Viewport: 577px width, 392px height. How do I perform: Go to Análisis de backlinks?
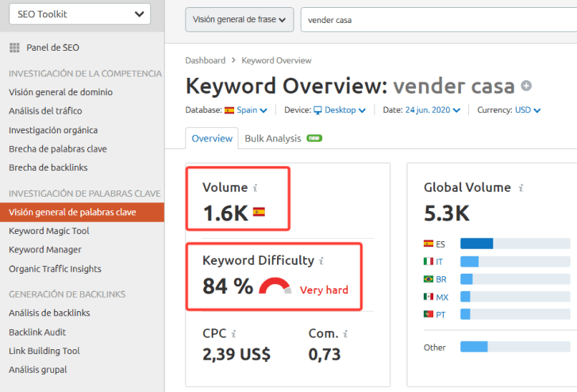pos(49,313)
